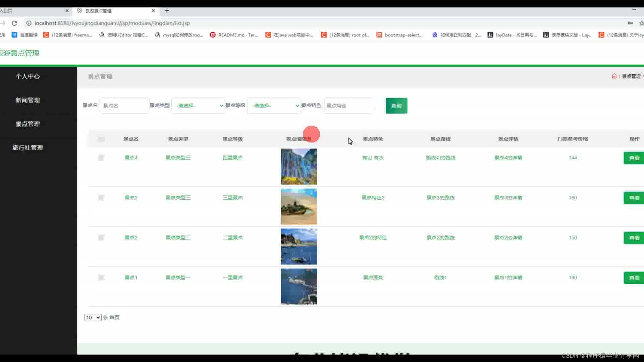Click the password key icon in address bar

pos(630,23)
